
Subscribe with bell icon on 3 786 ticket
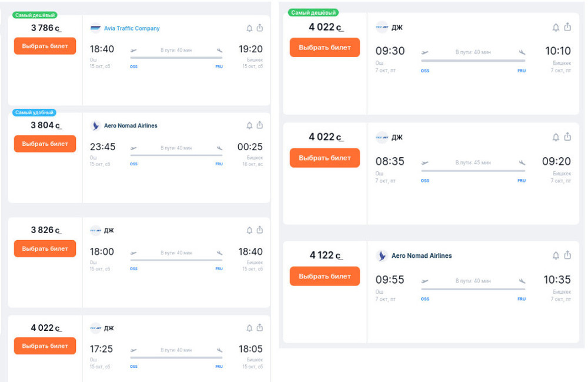pos(249,28)
